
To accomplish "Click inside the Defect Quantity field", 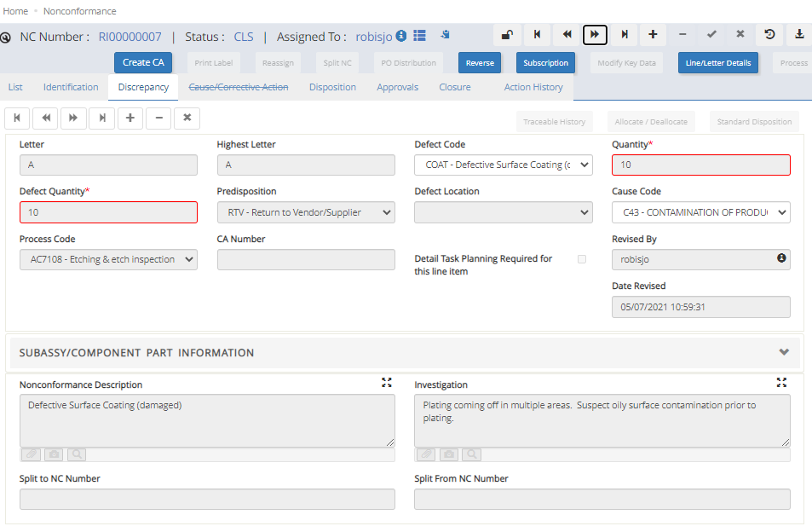I will tap(108, 212).
